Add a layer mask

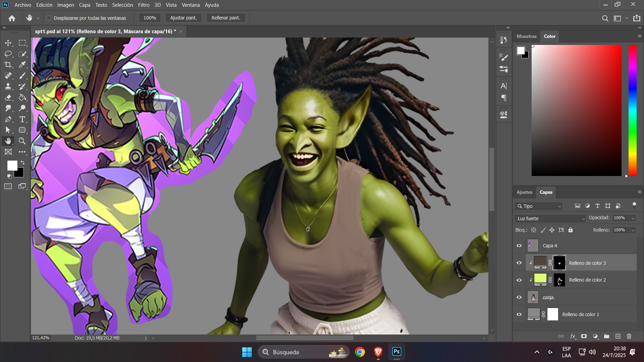tap(584, 336)
